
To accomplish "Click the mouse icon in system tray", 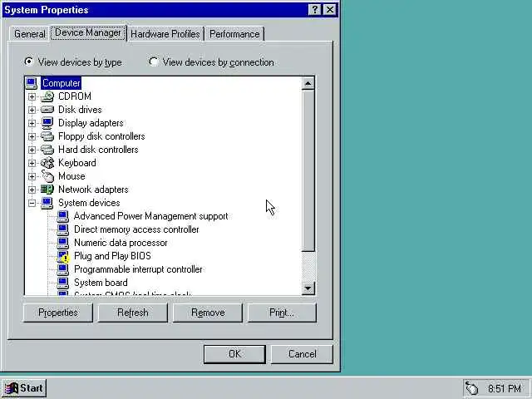I will (472, 388).
